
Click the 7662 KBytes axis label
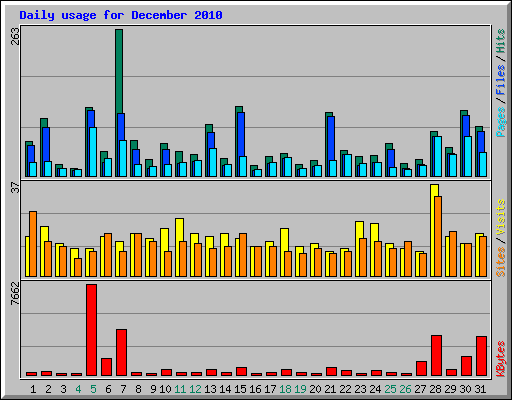(x=15, y=294)
